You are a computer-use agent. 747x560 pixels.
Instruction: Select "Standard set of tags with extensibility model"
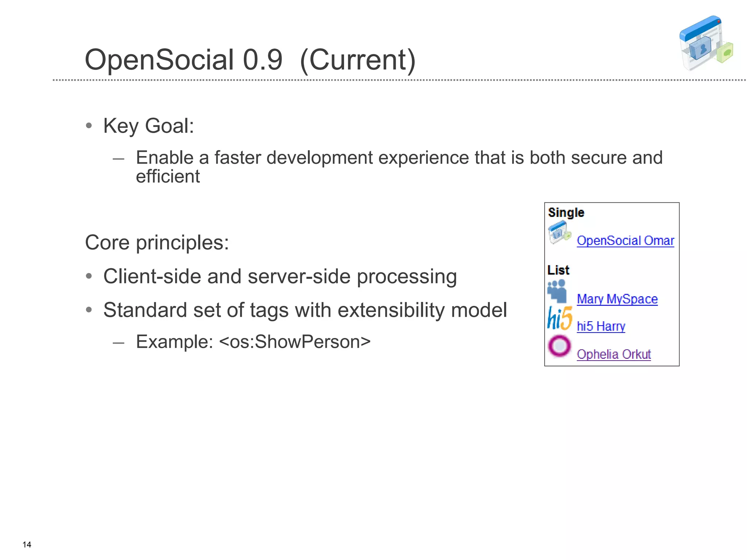305,310
